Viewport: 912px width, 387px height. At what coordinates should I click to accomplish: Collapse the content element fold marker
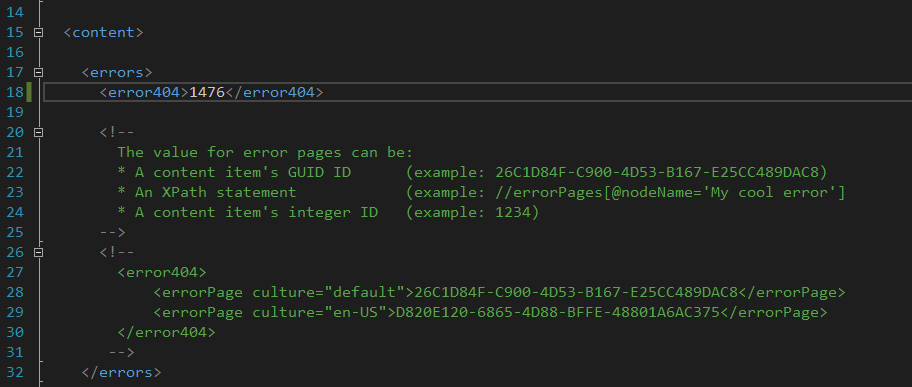pos(38,33)
